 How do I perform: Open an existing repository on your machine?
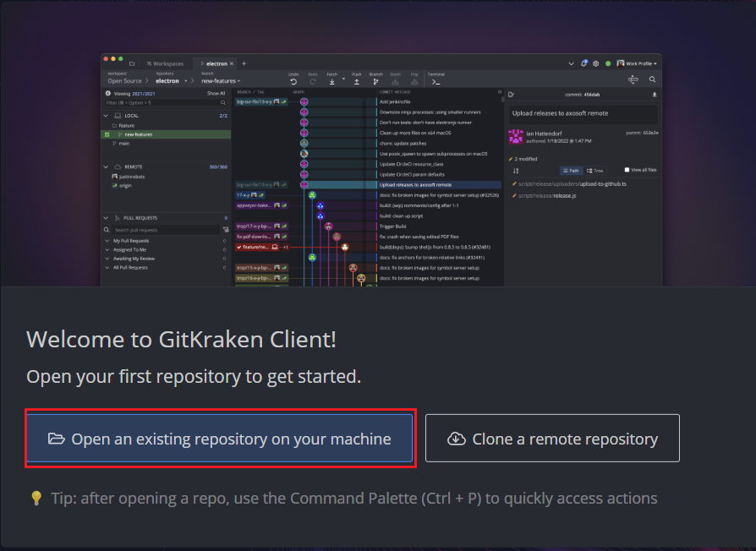point(220,439)
